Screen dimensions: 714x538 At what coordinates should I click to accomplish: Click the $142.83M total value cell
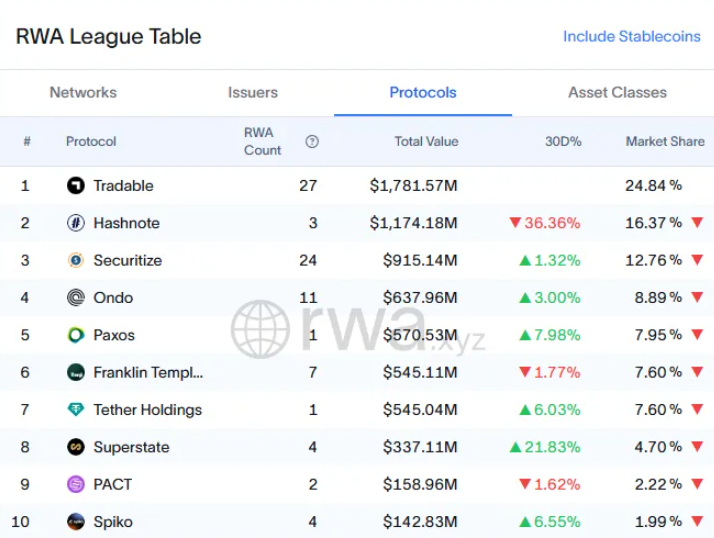click(420, 522)
